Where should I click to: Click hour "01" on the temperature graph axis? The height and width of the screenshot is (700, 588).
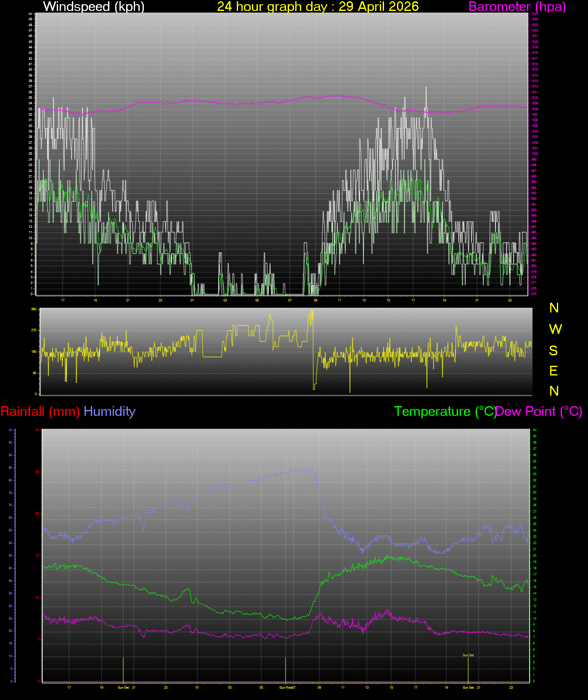(x=197, y=687)
